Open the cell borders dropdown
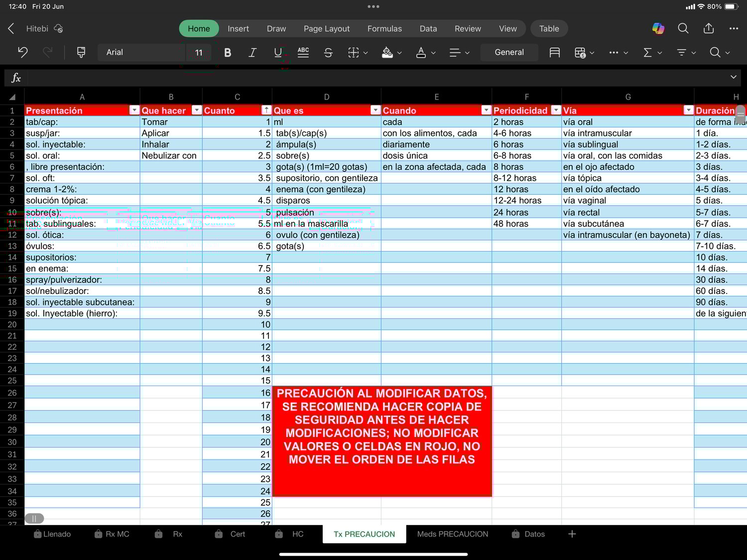747x560 pixels. tap(358, 52)
